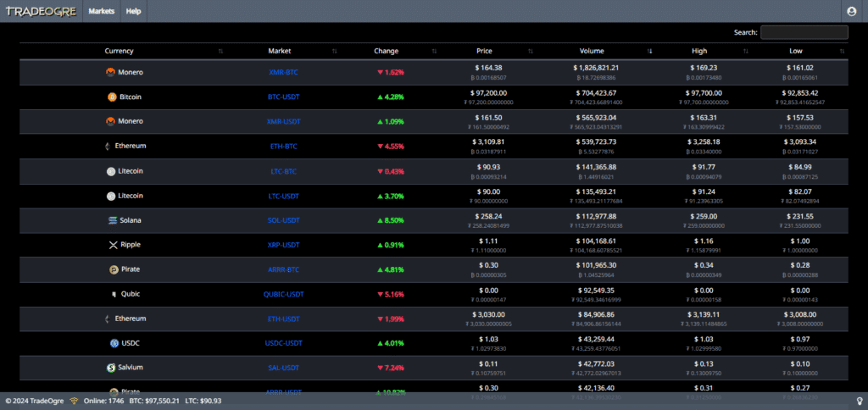Sort by the Price column header
Image resolution: width=868 pixels, height=410 pixels.
pos(484,51)
